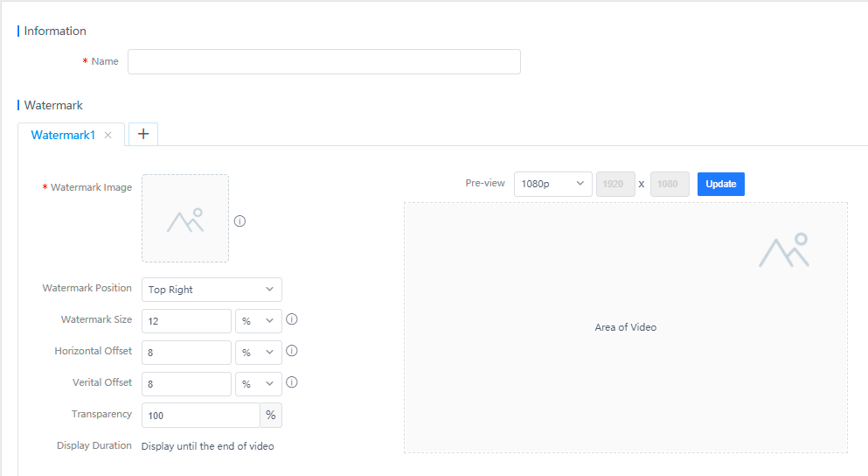868x476 pixels.
Task: Click the Verital Offset info icon
Action: pos(292,382)
